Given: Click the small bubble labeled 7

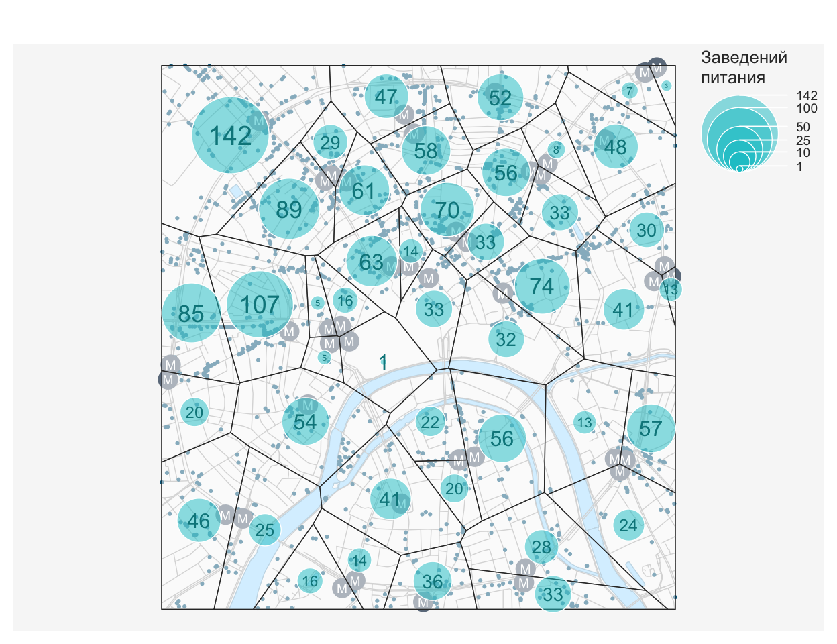Looking at the screenshot, I should (x=628, y=91).
